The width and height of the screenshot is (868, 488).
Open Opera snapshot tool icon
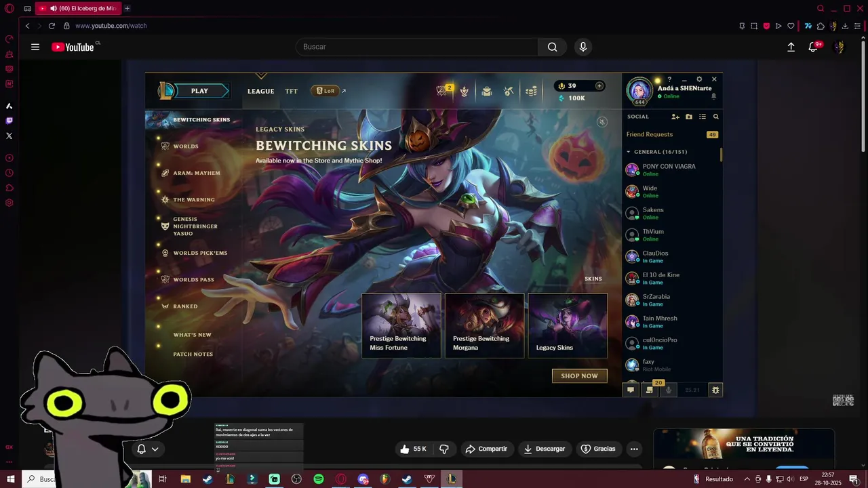pyautogui.click(x=754, y=26)
